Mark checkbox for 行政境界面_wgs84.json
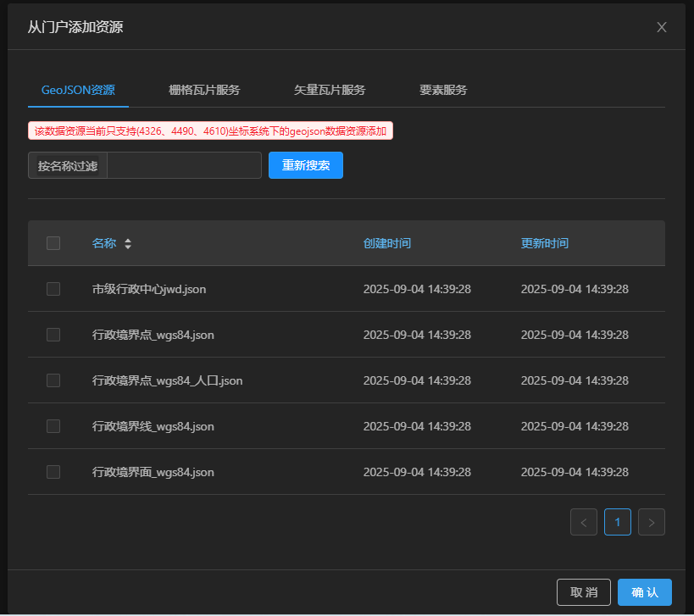 pos(53,472)
